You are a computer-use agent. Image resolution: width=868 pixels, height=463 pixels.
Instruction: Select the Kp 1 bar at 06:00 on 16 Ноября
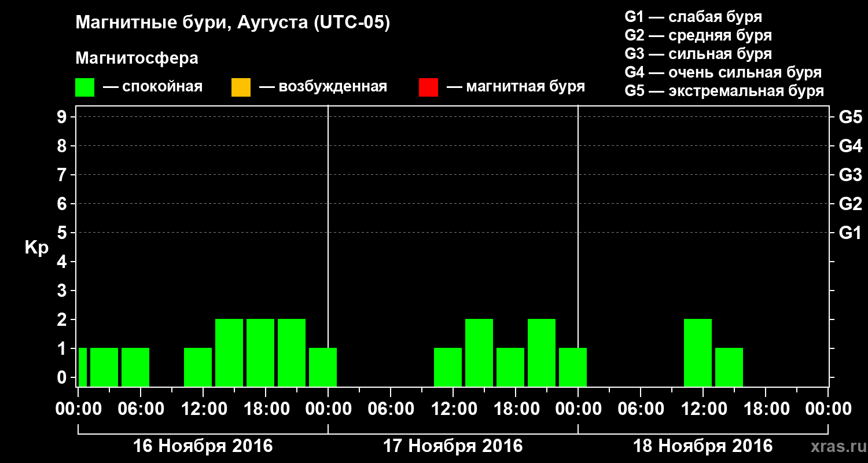135,367
